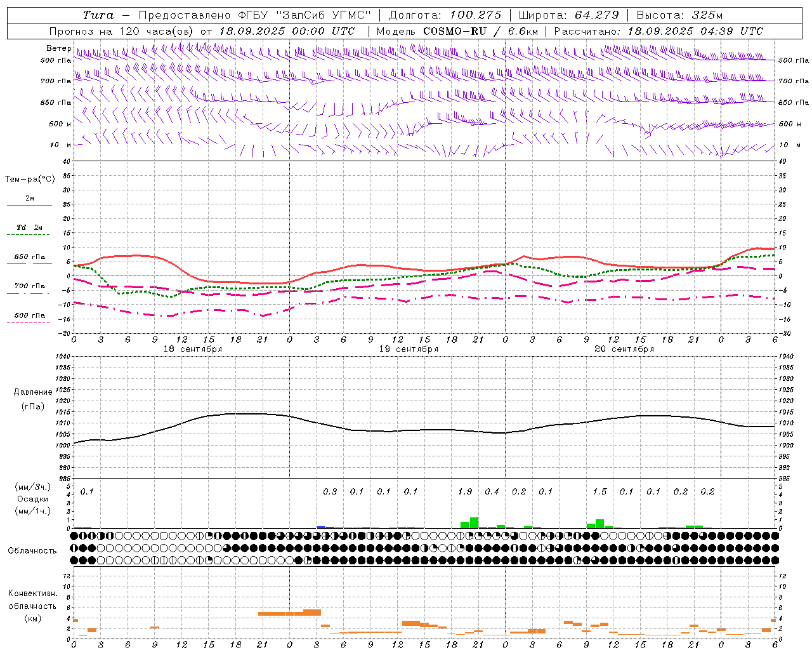Click the precipitation amount "1.9"
The image size is (812, 650).
click(465, 492)
